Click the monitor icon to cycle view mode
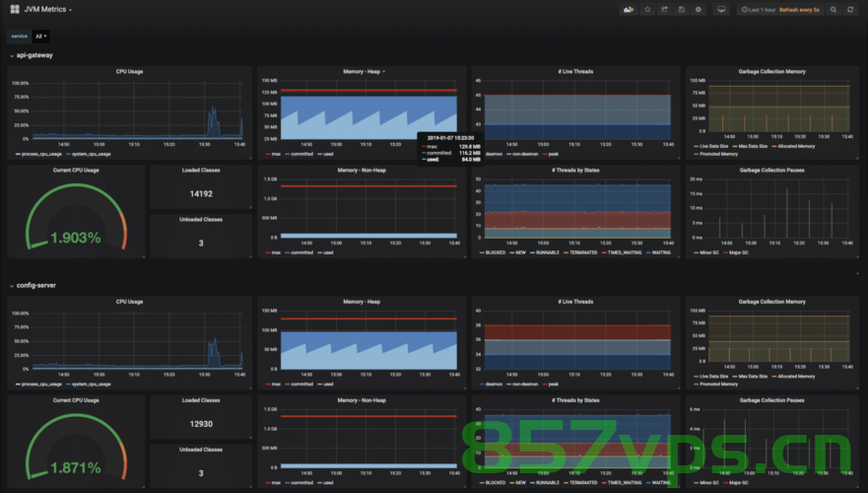This screenshot has width=868, height=493. pyautogui.click(x=721, y=10)
